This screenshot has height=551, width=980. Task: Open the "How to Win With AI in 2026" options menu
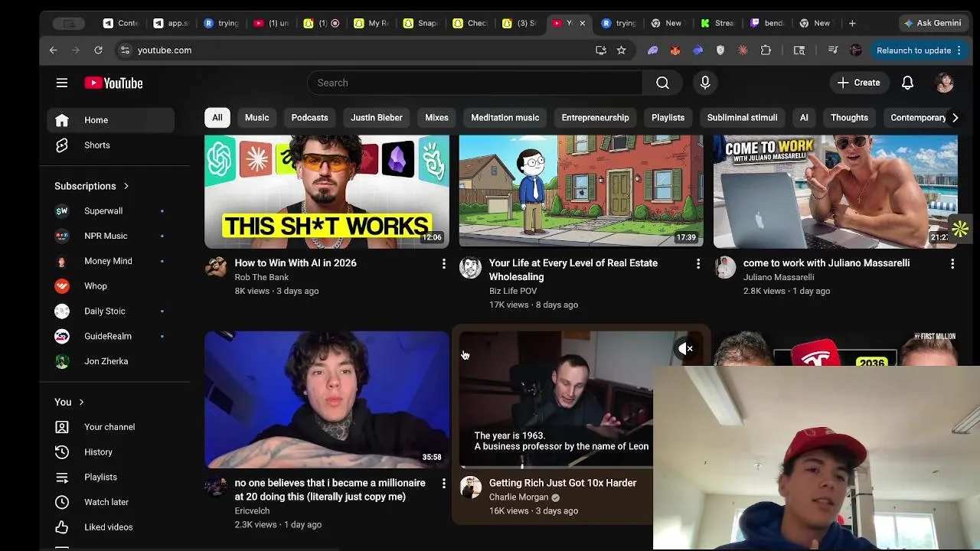pyautogui.click(x=443, y=263)
